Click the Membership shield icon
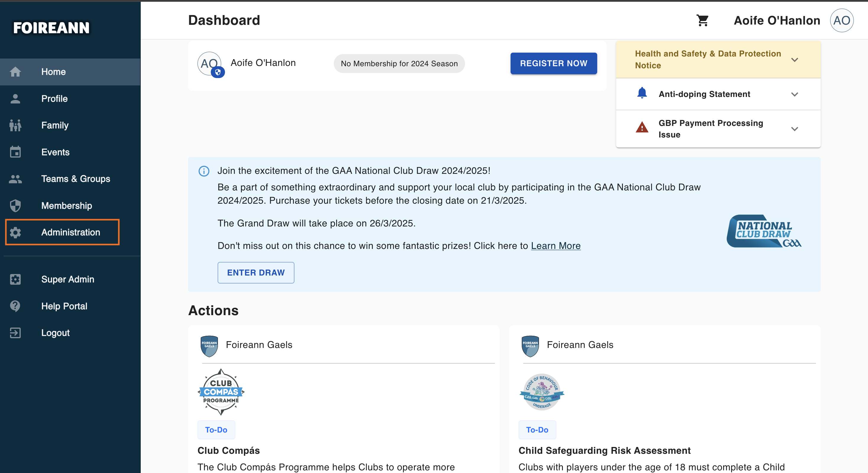 15,205
